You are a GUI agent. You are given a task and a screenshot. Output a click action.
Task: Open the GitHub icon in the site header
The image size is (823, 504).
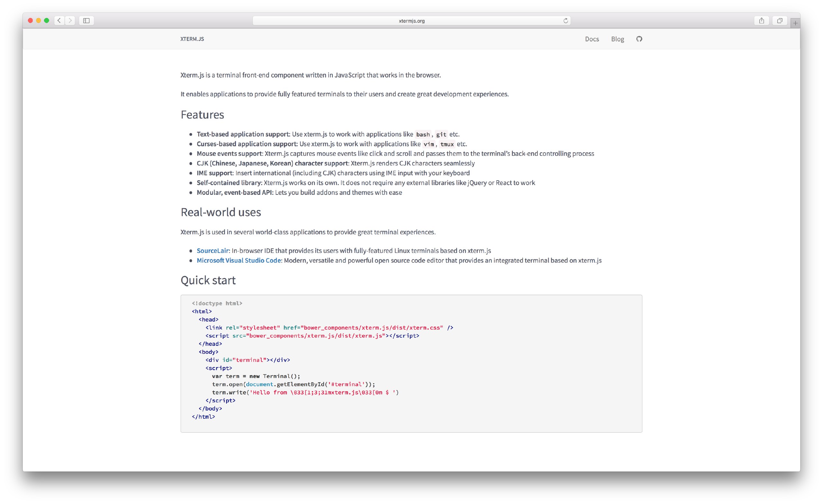[639, 39]
